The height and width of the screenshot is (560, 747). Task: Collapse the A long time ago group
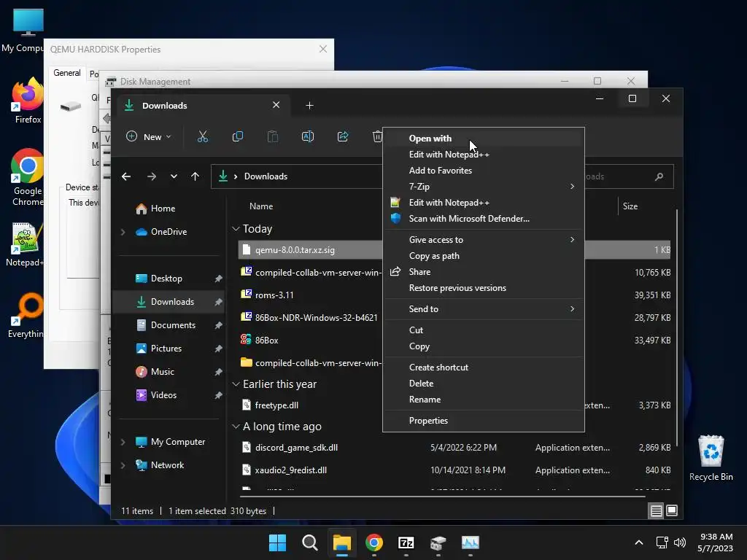(x=236, y=427)
